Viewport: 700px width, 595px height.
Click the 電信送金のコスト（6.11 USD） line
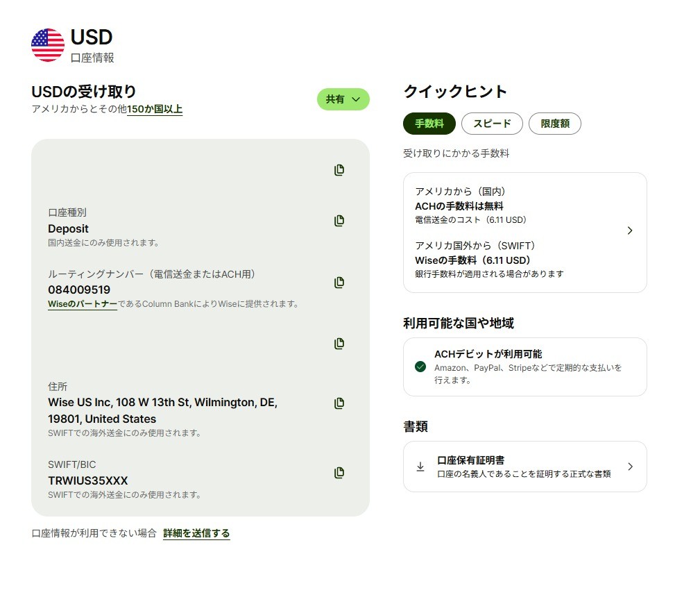[470, 220]
